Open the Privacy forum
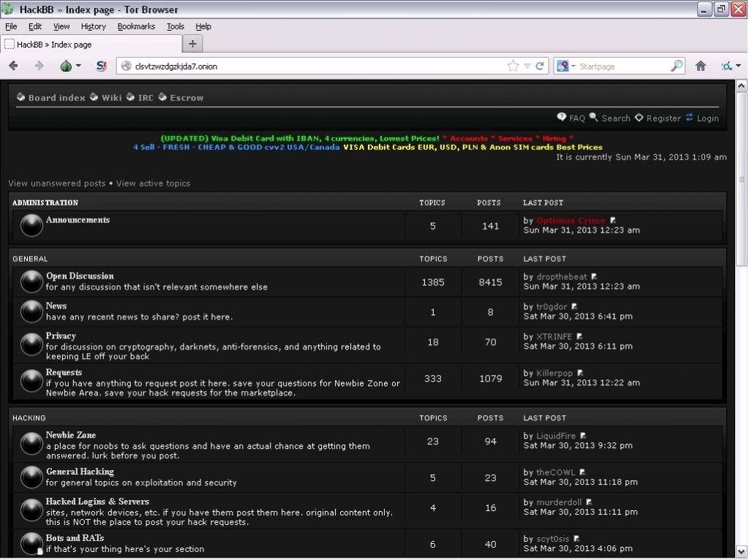 (61, 336)
